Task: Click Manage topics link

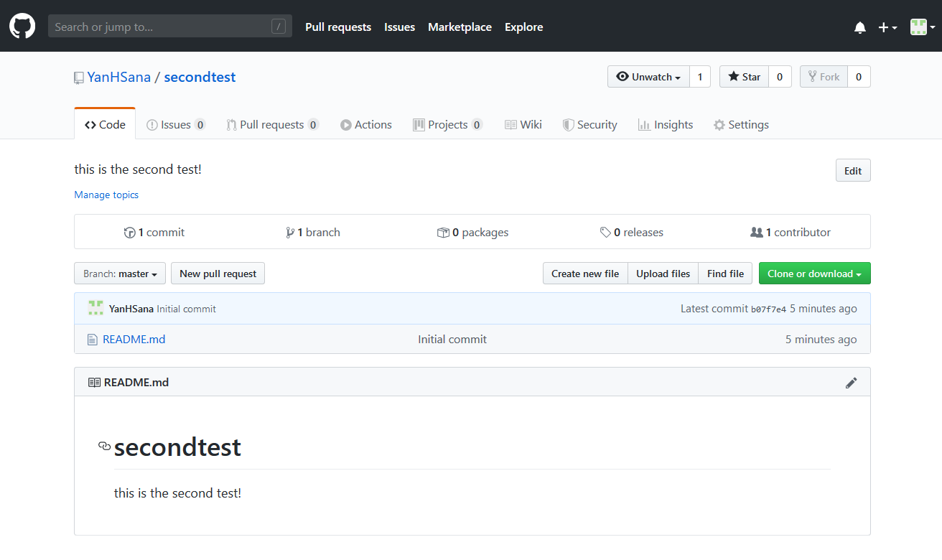Action: pyautogui.click(x=106, y=195)
